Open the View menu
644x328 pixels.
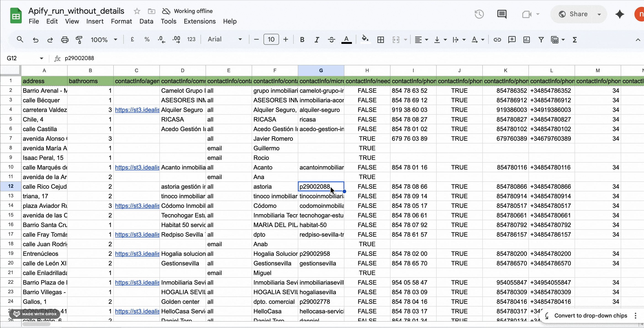pos(72,21)
